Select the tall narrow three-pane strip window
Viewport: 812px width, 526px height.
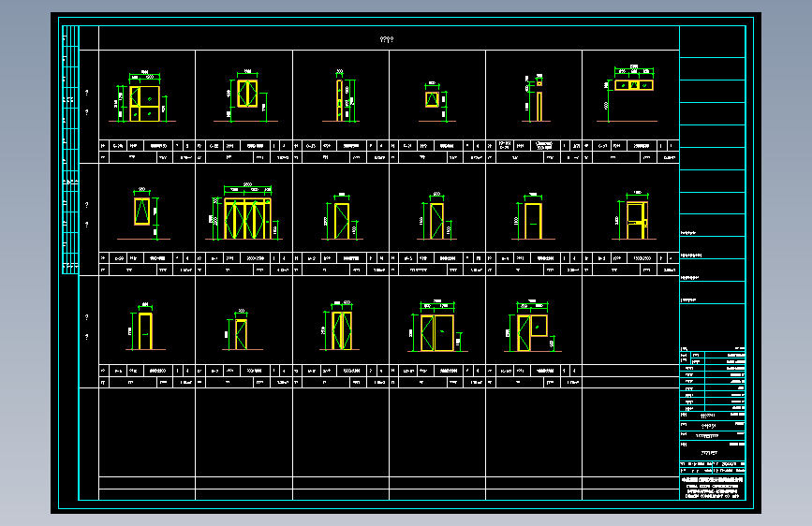tap(339, 100)
